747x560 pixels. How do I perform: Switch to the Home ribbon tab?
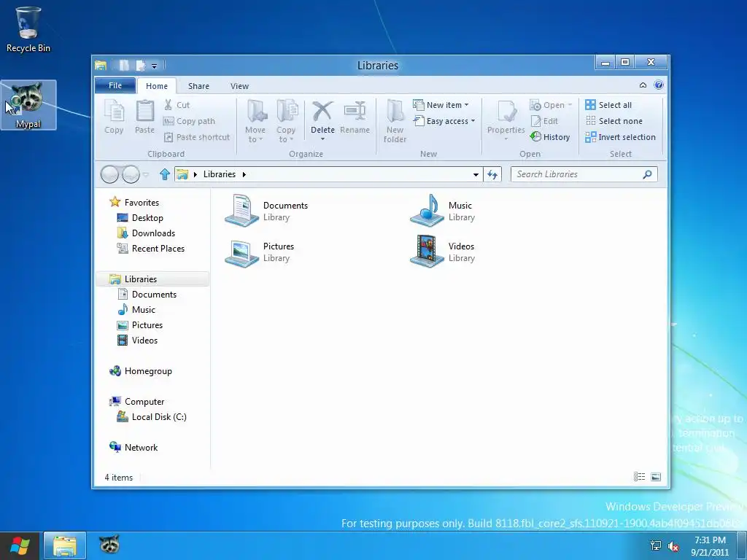[x=157, y=86]
